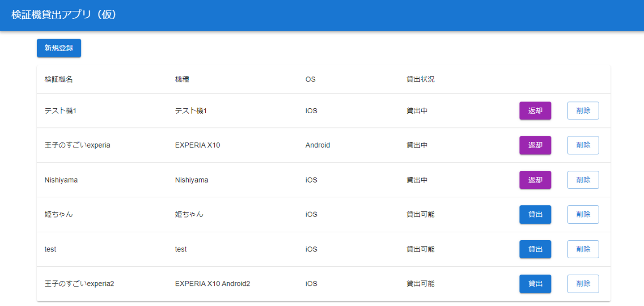Click 貸出中 status in テスト機1 row
This screenshot has height=306, width=644.
point(417,110)
